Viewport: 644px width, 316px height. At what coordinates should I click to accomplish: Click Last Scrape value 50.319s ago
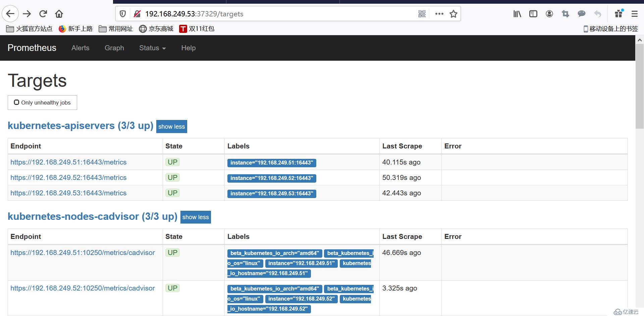pos(401,178)
